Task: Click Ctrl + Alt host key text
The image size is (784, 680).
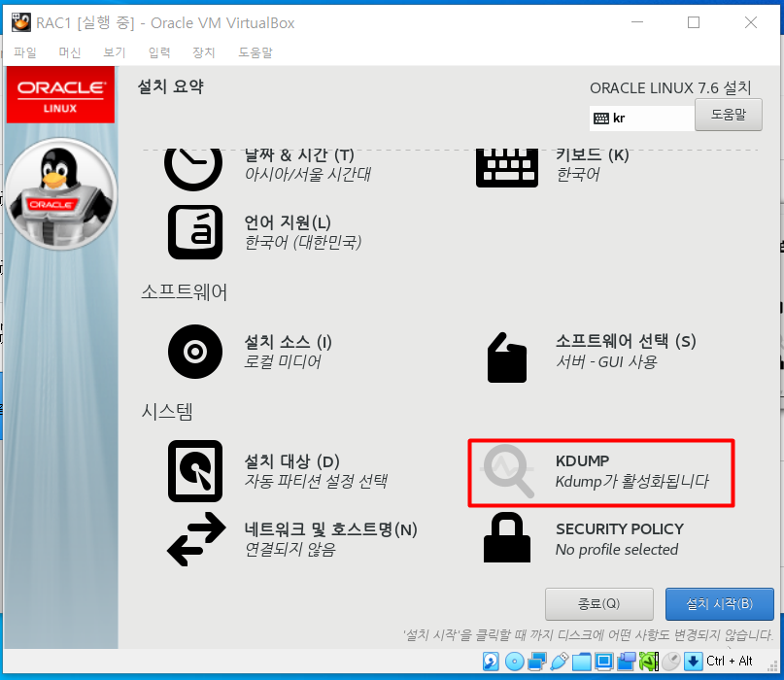Action: point(730,661)
